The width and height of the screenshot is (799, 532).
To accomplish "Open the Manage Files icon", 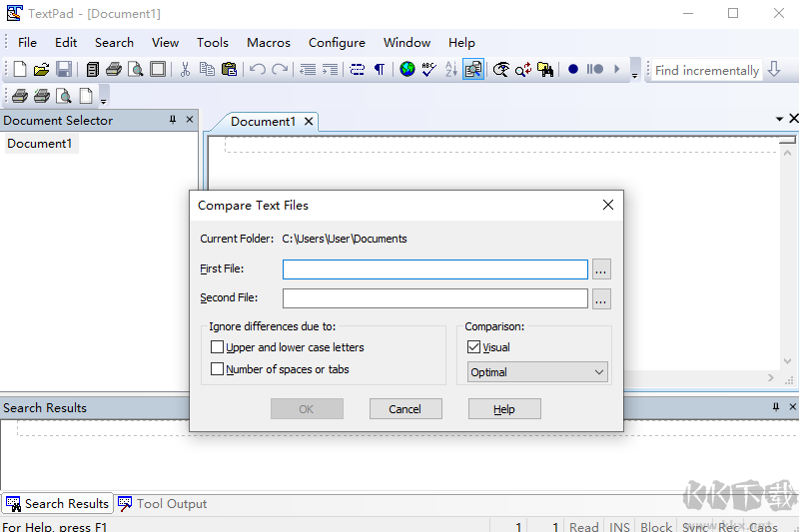I will coord(92,69).
